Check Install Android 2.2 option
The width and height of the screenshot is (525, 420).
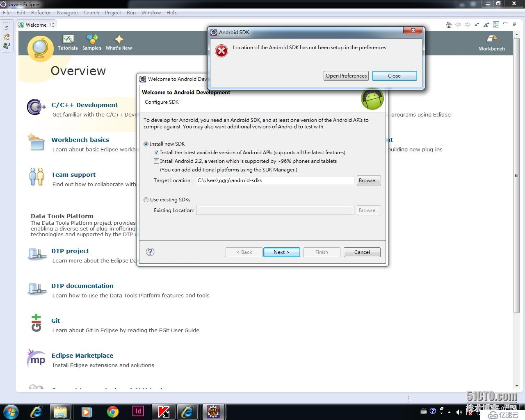(156, 161)
